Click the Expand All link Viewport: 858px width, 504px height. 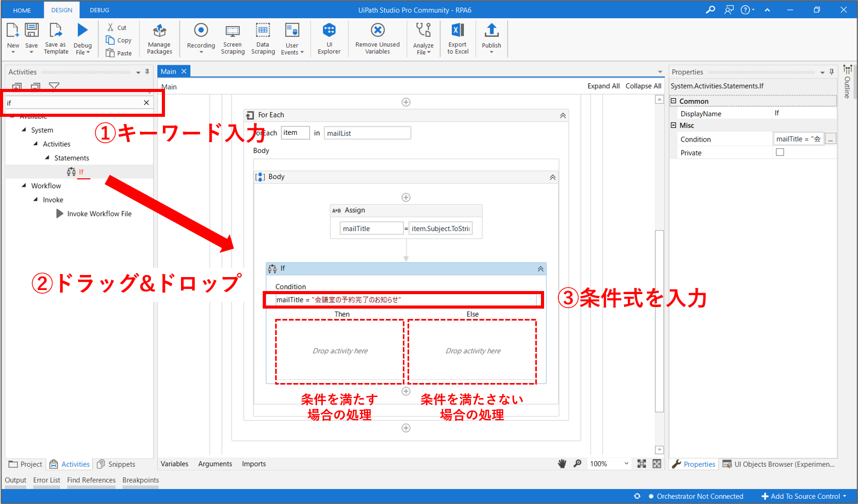point(603,86)
